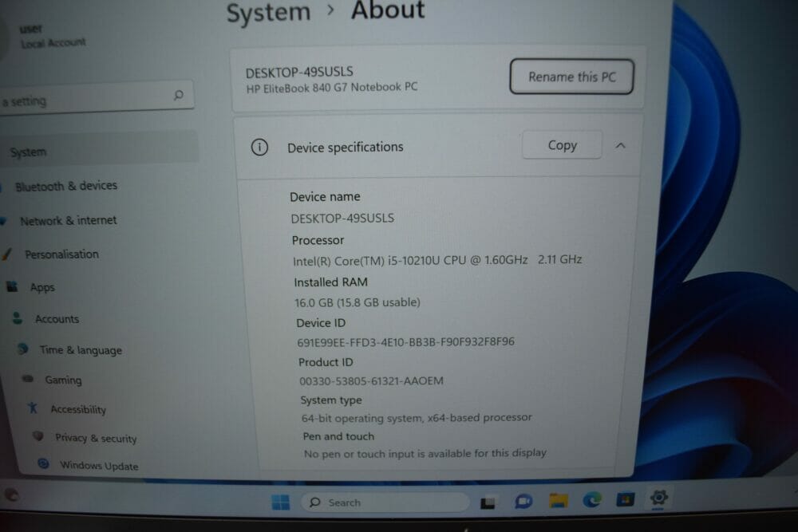Viewport: 798px width, 532px height.
Task: Click the taskbar Search box
Action: [385, 502]
